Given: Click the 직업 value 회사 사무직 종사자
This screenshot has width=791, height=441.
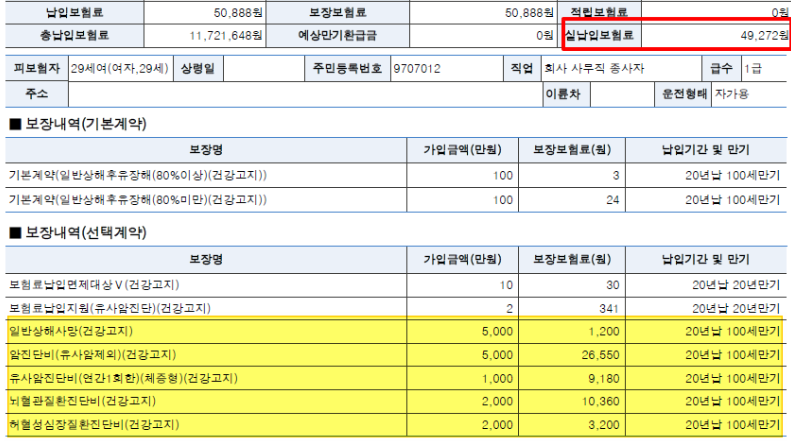Looking at the screenshot, I should point(594,69).
